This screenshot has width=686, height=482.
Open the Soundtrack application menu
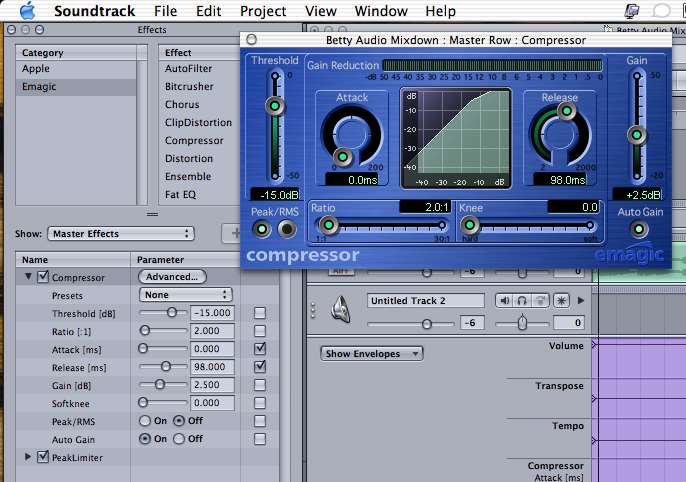(x=94, y=11)
